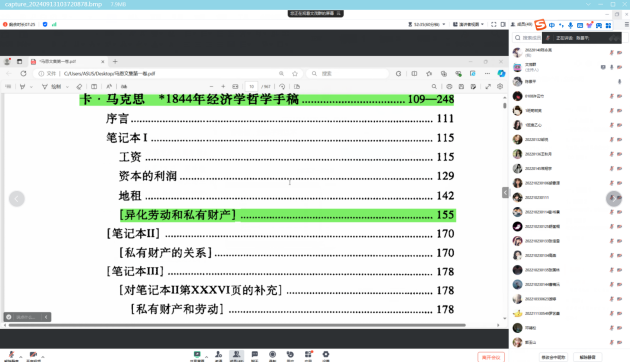This screenshot has width=630, height=362.
Task: Refresh the PDF page in browser
Action: 23,74
